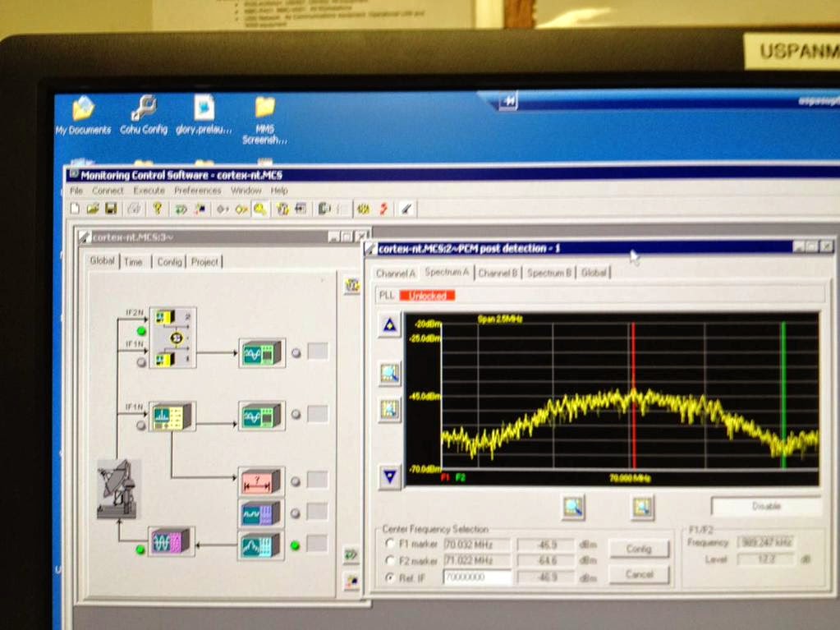Select the F2 marker radio button
840x630 pixels.
coord(389,560)
